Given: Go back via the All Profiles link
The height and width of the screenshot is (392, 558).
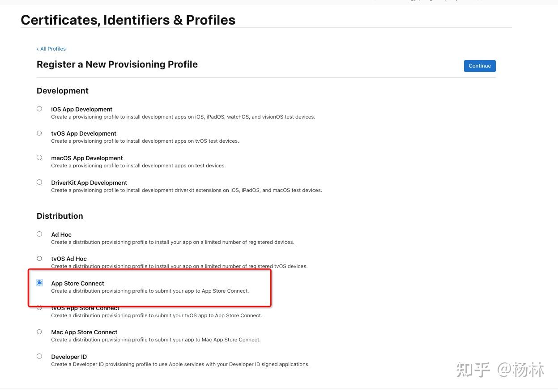Looking at the screenshot, I should 51,49.
